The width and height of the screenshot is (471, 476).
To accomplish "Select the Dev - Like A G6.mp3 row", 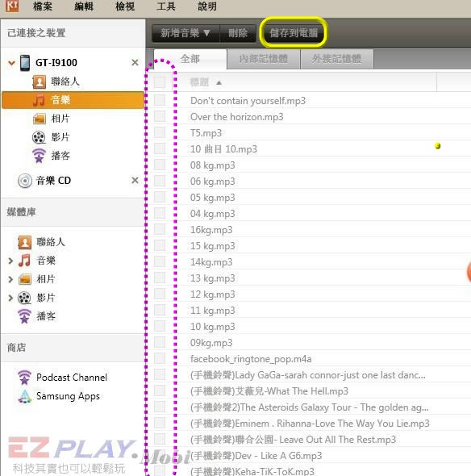I will [309, 455].
